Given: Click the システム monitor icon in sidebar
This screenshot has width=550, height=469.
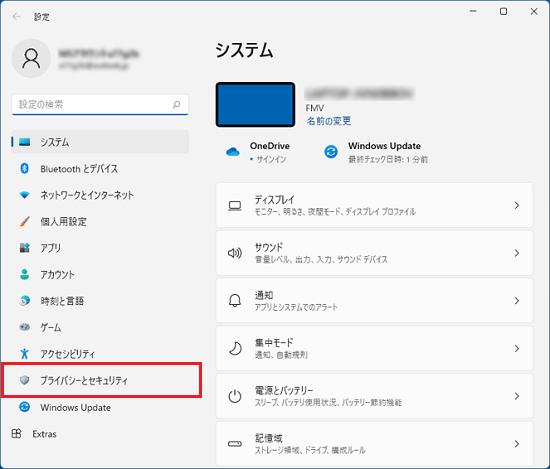Looking at the screenshot, I should 25,142.
